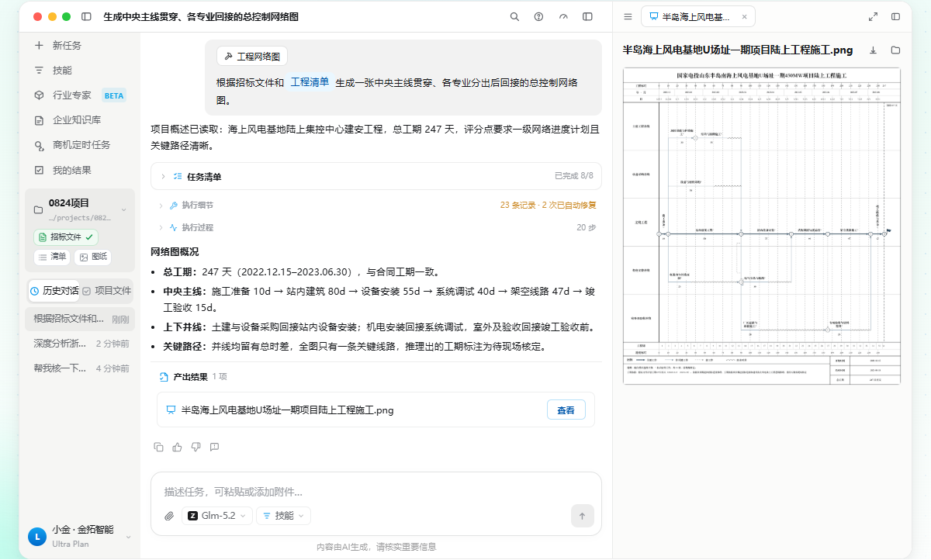Image resolution: width=931 pixels, height=560 pixels.
Task: Send message with the up arrow button
Action: [582, 516]
